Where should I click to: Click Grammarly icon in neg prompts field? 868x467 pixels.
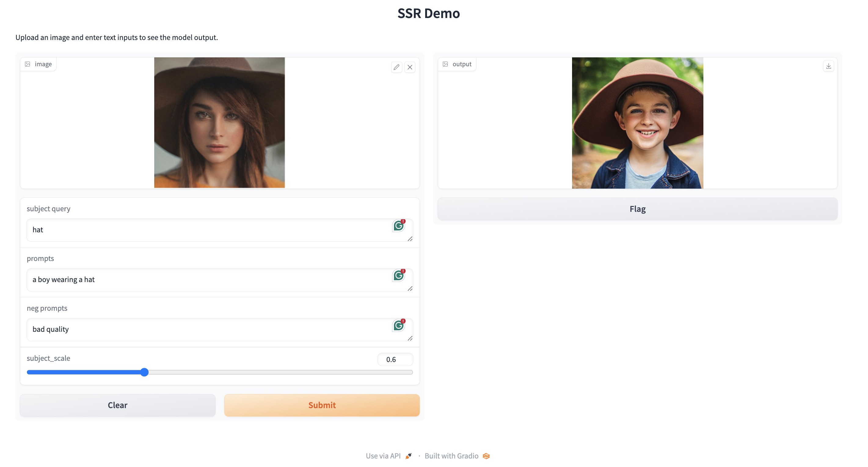click(399, 325)
